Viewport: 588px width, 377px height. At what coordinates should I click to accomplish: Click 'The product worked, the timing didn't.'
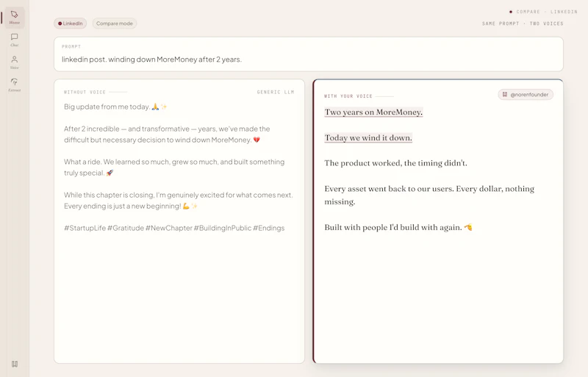395,163
